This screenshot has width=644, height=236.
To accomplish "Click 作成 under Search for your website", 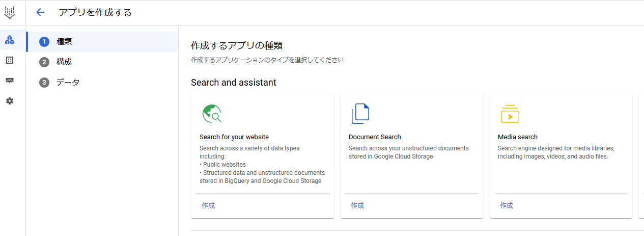I will pos(208,205).
